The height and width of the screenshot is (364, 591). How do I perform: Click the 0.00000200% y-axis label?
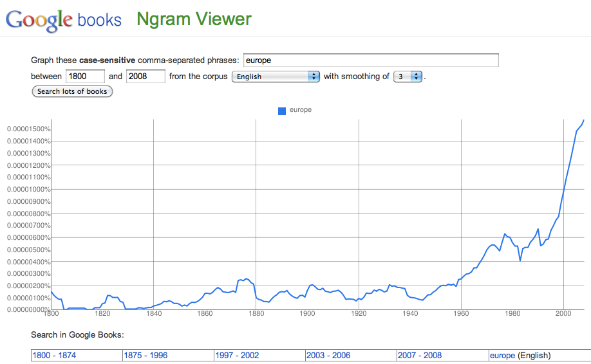point(28,286)
